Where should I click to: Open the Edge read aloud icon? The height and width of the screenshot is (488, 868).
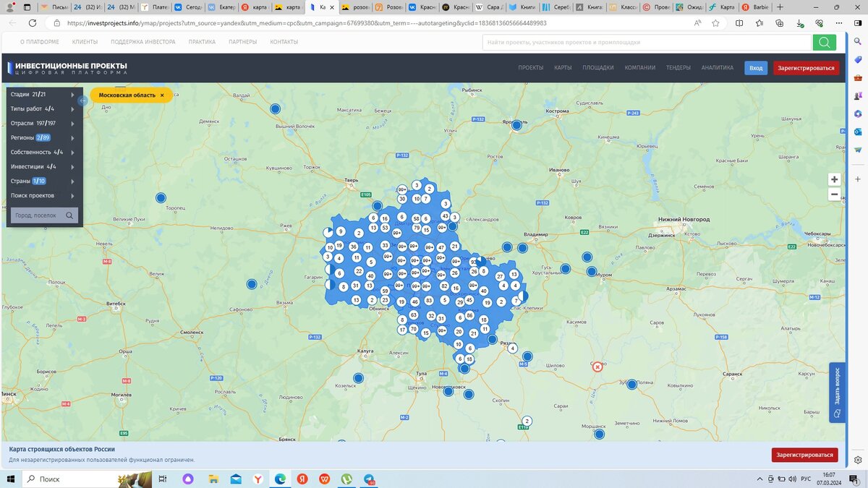pos(697,22)
